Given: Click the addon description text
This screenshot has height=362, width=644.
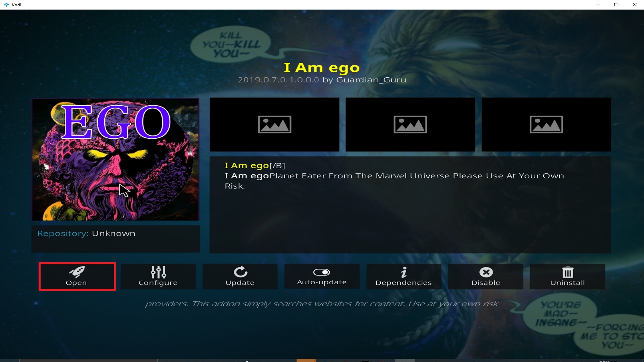Looking at the screenshot, I should [394, 176].
